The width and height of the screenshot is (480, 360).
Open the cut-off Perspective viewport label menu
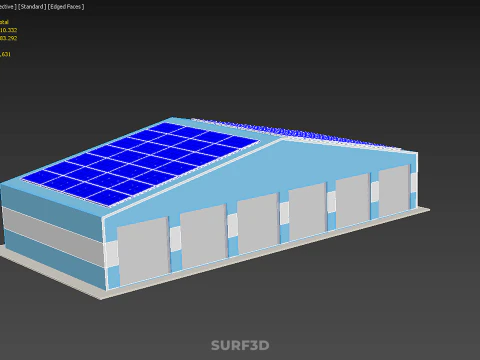pyautogui.click(x=8, y=7)
